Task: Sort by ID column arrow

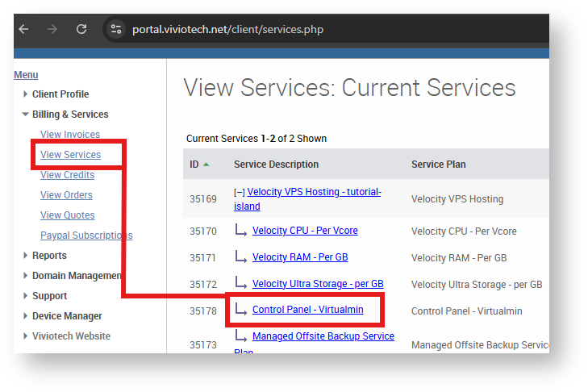Action: coord(206,165)
